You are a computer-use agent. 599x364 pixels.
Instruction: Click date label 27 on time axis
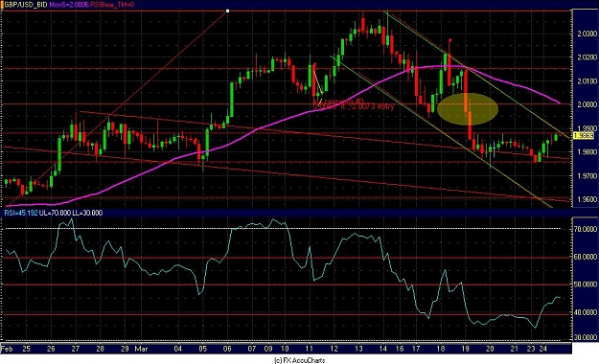(76, 349)
